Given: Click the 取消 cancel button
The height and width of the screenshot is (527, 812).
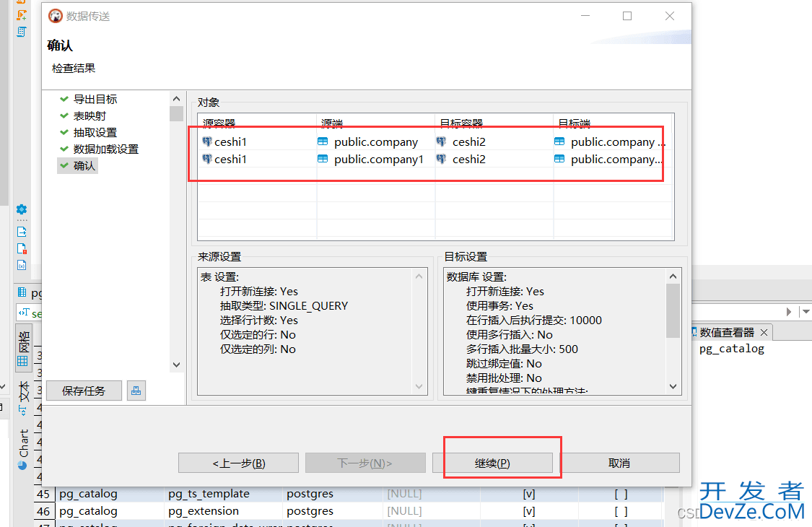Looking at the screenshot, I should pos(619,463).
